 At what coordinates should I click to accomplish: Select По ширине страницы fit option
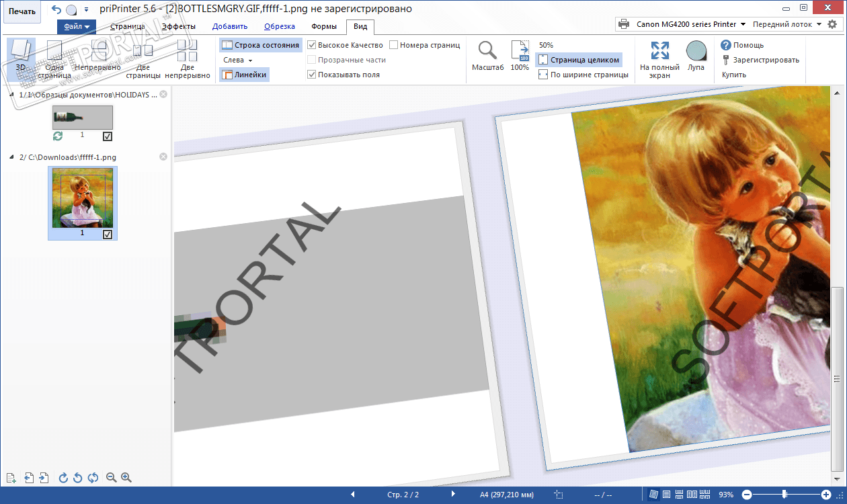coord(583,75)
